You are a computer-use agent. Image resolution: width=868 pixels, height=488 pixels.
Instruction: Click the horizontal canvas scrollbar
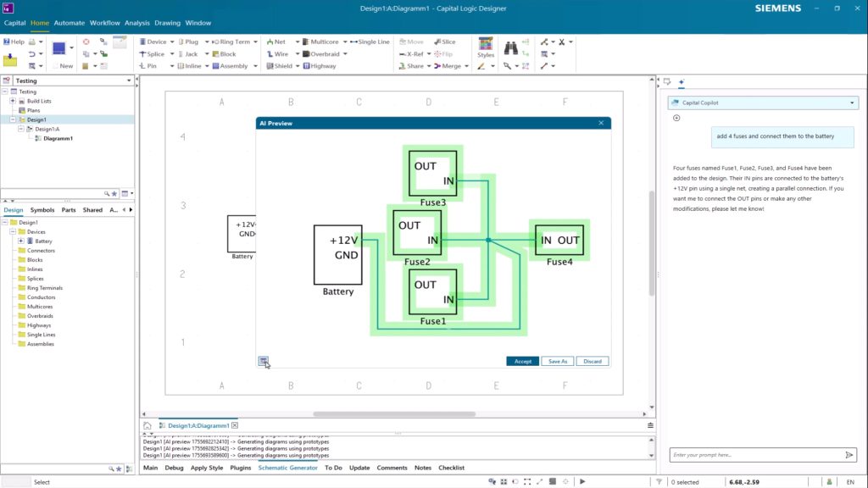pyautogui.click(x=394, y=413)
